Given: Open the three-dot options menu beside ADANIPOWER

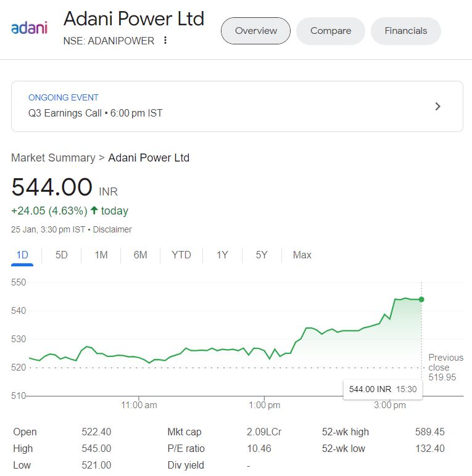Looking at the screenshot, I should pos(165,41).
